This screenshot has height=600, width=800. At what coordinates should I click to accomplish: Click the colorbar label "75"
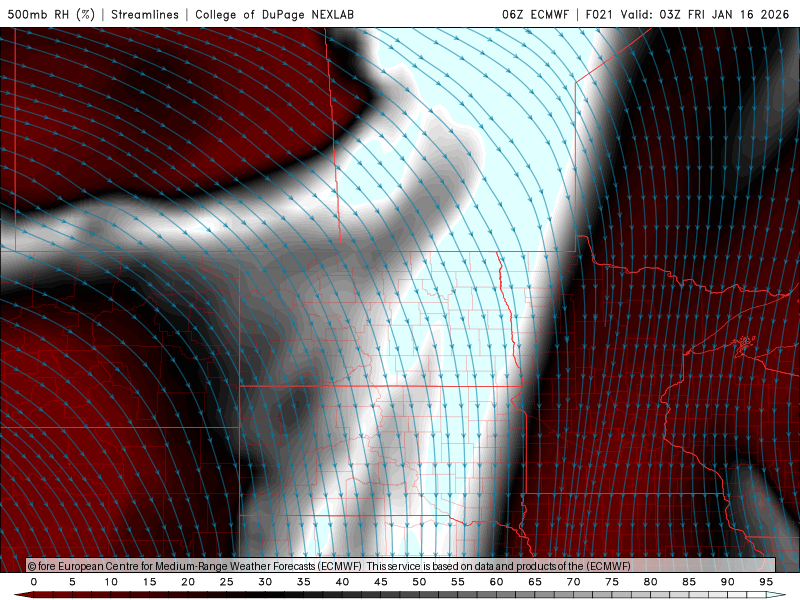point(612,582)
